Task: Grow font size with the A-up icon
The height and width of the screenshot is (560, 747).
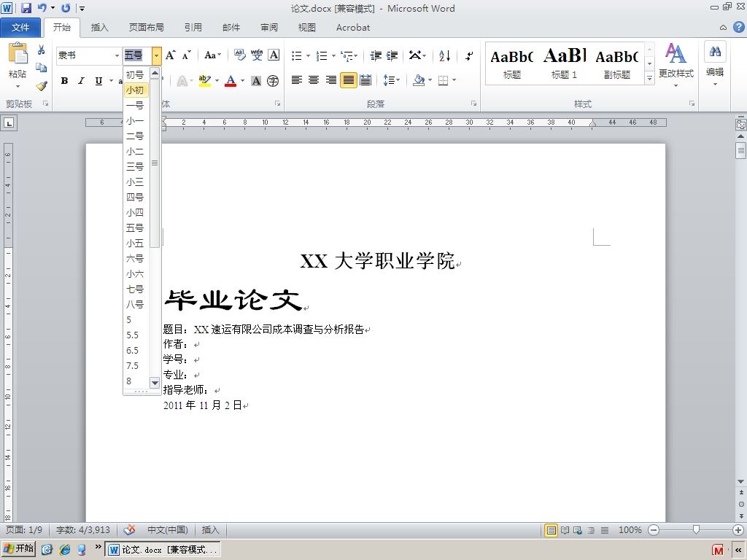Action: click(171, 55)
